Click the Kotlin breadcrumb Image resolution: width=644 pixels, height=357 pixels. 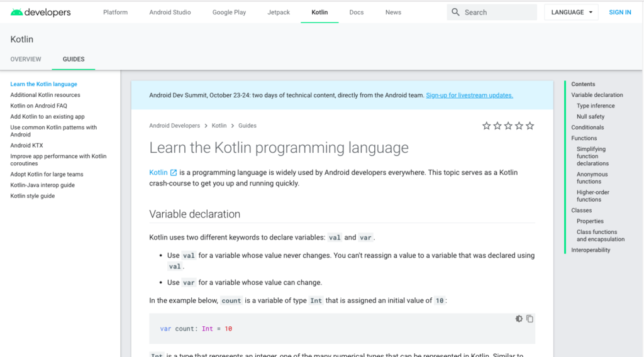[x=219, y=126]
